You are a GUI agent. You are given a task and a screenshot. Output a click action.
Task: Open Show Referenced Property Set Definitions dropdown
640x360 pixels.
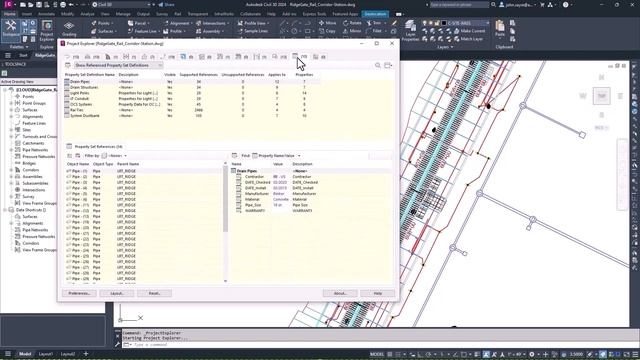[118, 65]
